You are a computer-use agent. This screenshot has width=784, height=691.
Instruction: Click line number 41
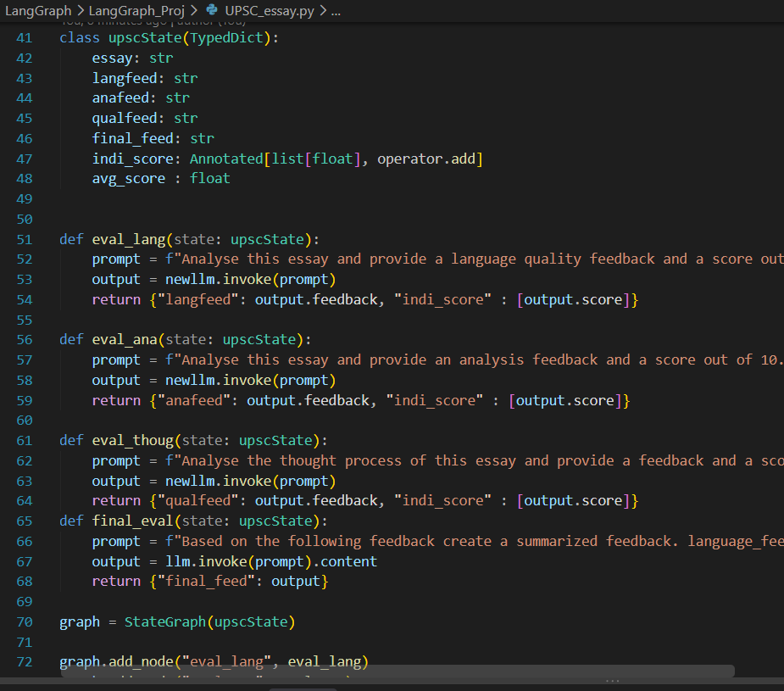point(24,38)
